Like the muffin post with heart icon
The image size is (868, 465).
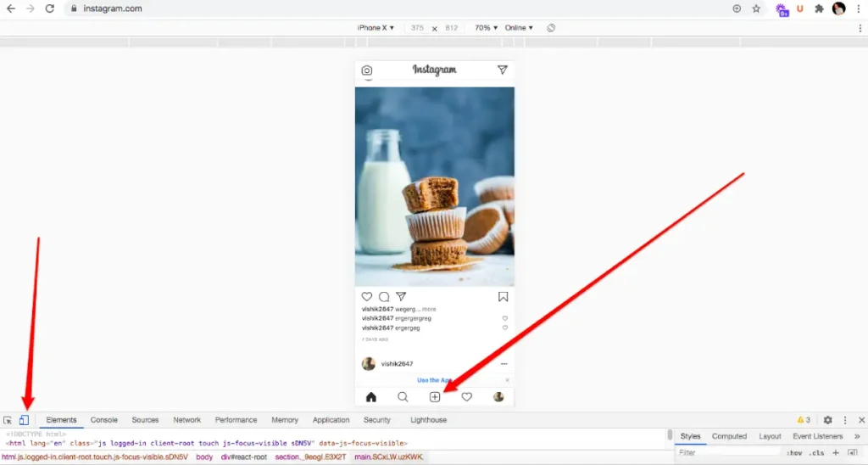367,297
